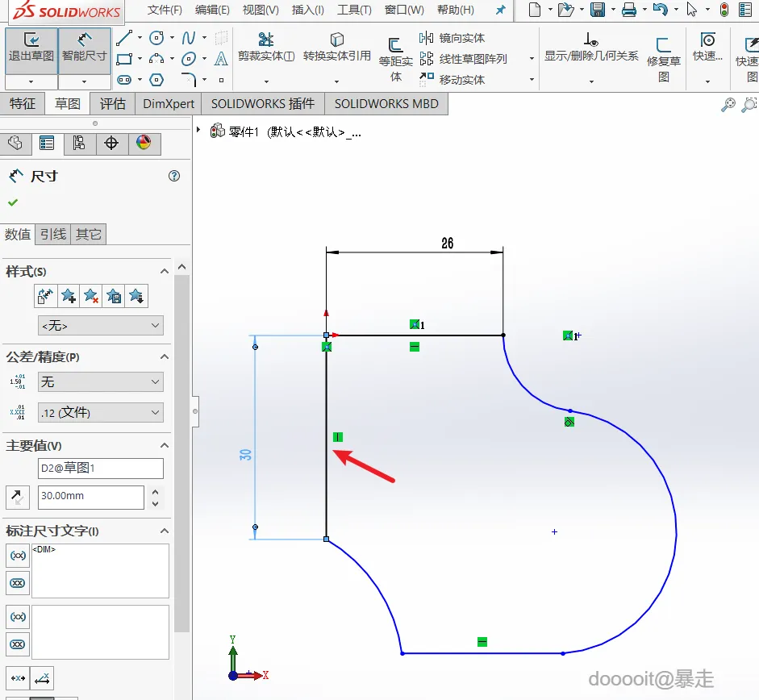Click the Rebuild traffic light icon
759x700 pixels.
[724, 10]
